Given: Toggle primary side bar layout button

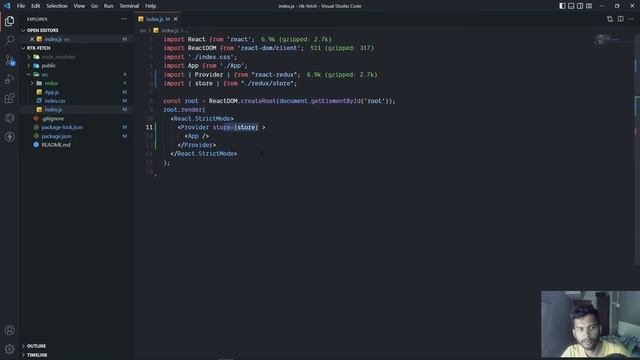Looking at the screenshot, I should [x=562, y=6].
